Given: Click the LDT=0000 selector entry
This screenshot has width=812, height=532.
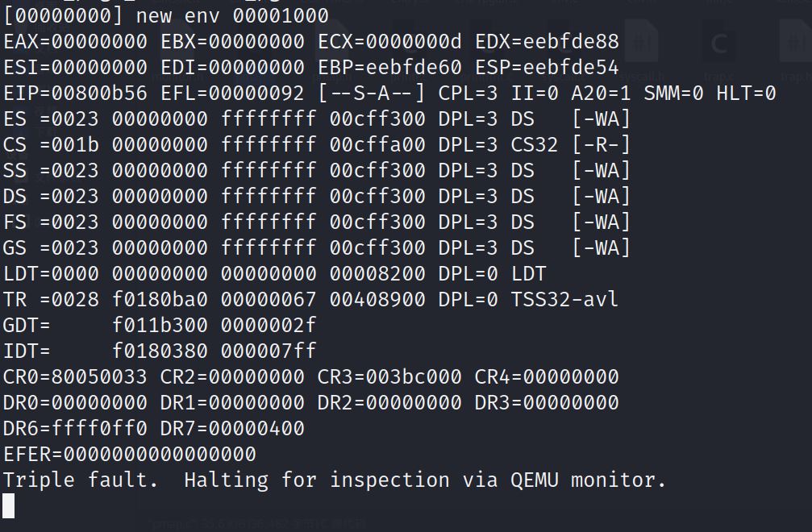Looking at the screenshot, I should [x=51, y=274].
